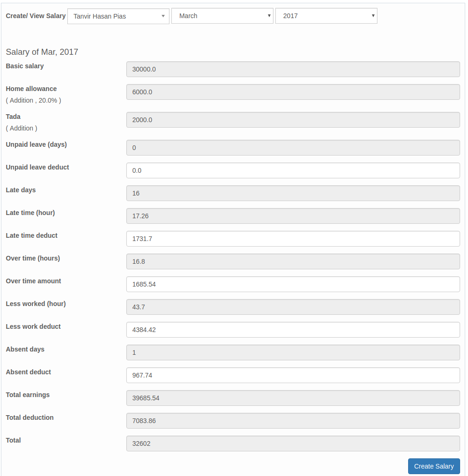468x476 pixels.
Task: Click the Unpaid leave days field
Action: [293, 148]
